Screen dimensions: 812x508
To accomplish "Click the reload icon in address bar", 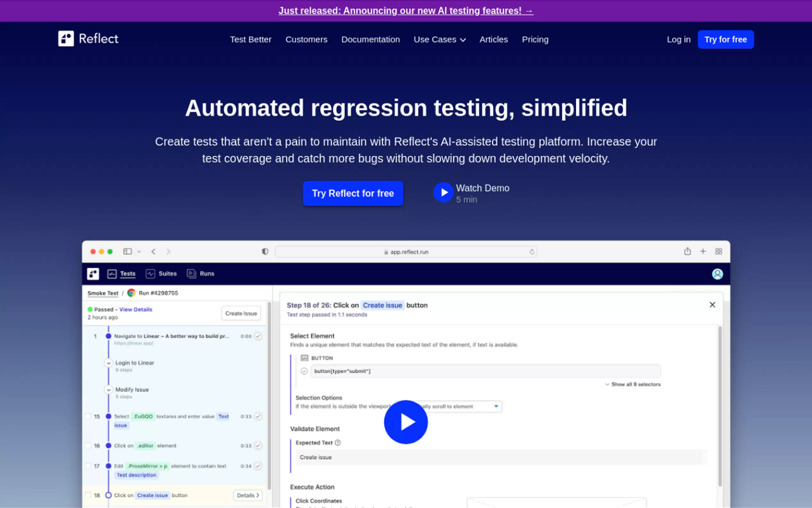I will [532, 252].
